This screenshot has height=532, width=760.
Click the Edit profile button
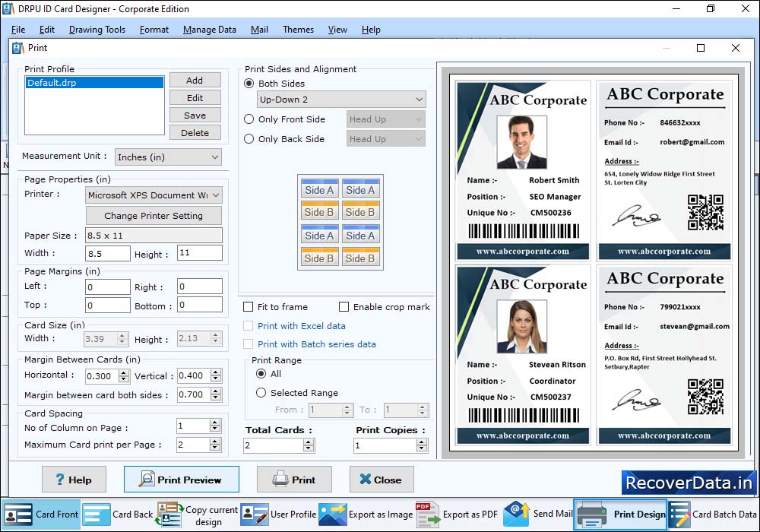tap(195, 98)
